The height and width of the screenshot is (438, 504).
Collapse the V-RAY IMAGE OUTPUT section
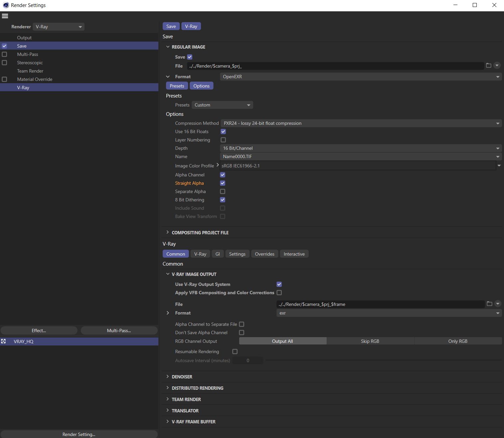point(168,274)
